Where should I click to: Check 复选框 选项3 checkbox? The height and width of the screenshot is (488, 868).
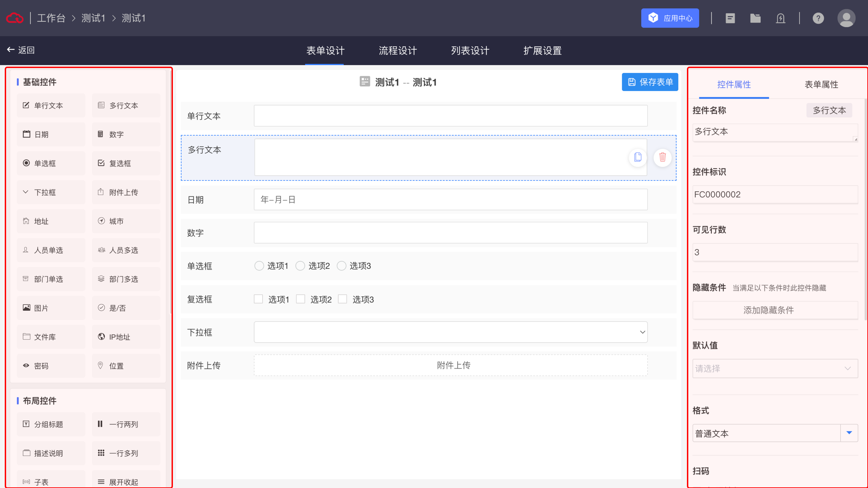pos(343,299)
